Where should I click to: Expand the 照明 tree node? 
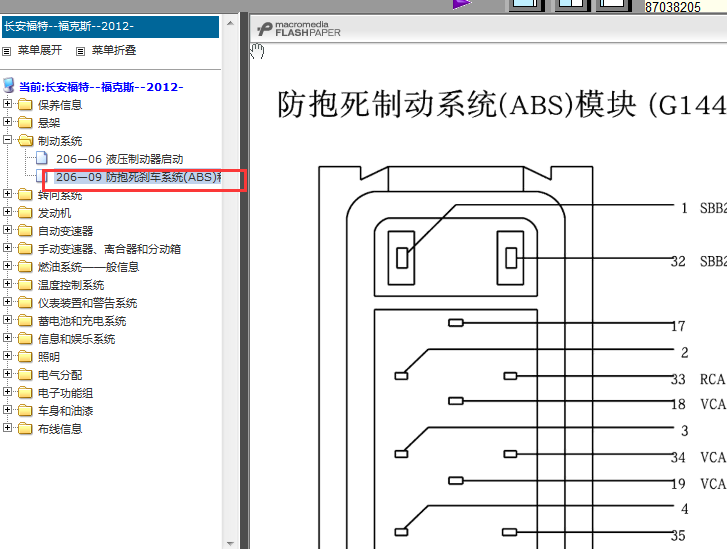[x=7, y=356]
